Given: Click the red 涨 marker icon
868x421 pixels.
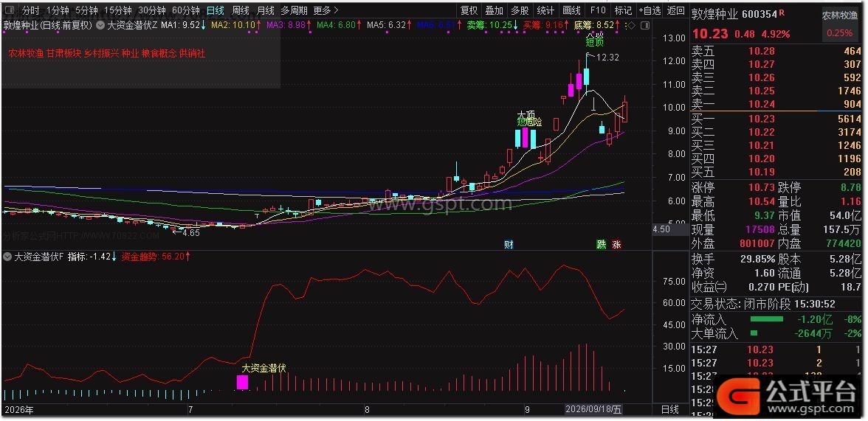Looking at the screenshot, I should [617, 244].
